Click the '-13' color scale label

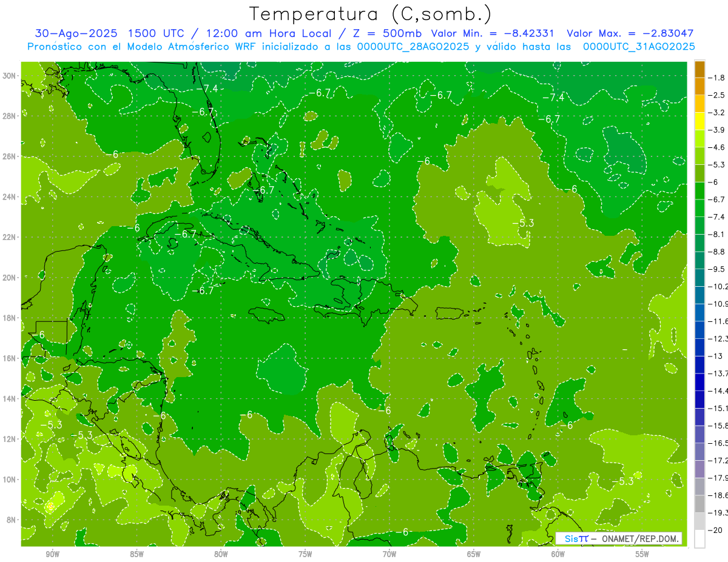(x=715, y=356)
